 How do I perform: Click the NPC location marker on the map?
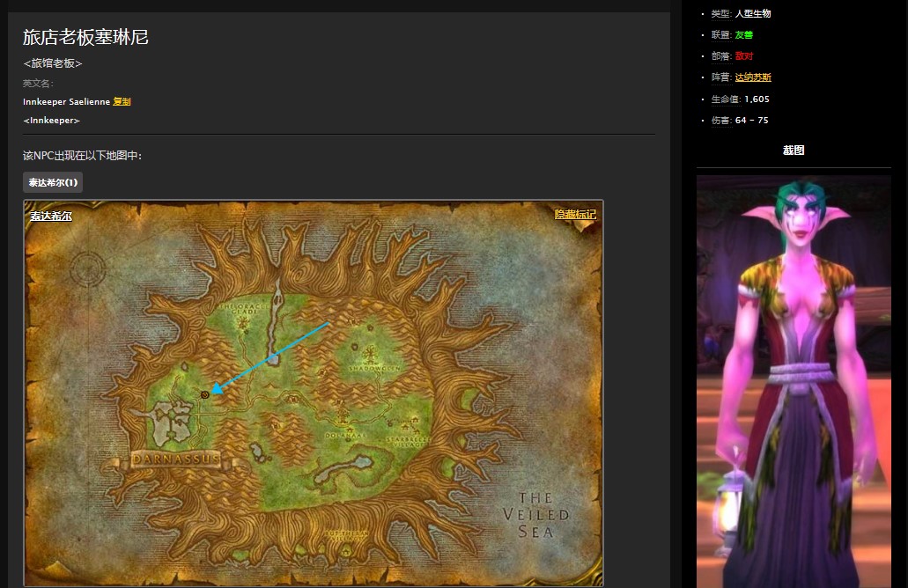pos(205,394)
